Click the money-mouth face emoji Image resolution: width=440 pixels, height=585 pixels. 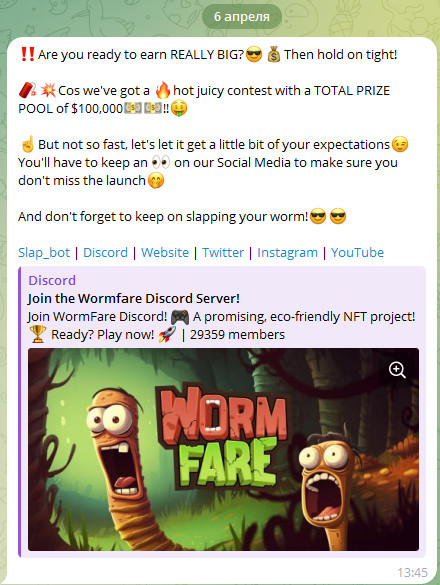point(179,109)
